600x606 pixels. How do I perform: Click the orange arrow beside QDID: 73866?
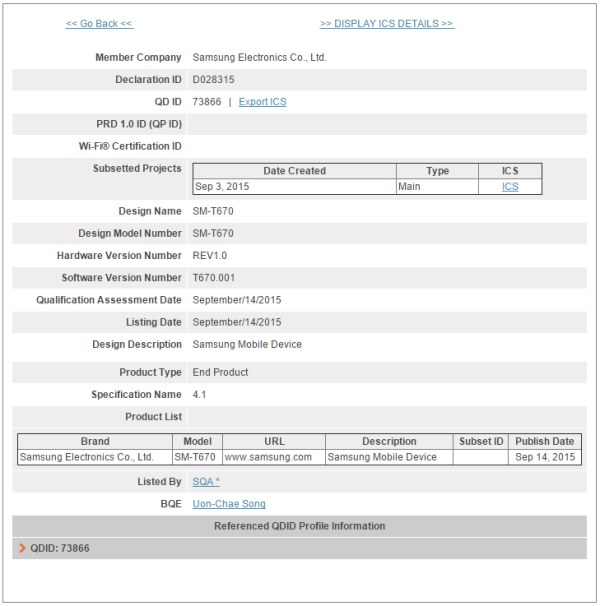[x=22, y=549]
